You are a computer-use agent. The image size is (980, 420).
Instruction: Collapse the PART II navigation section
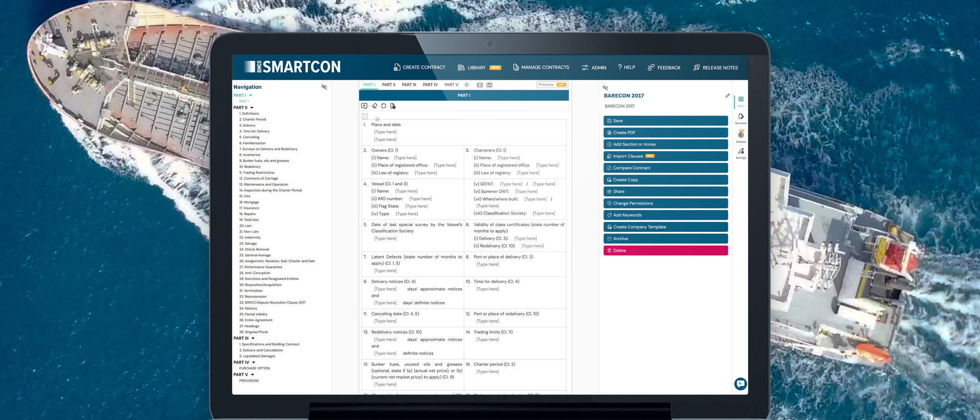252,108
